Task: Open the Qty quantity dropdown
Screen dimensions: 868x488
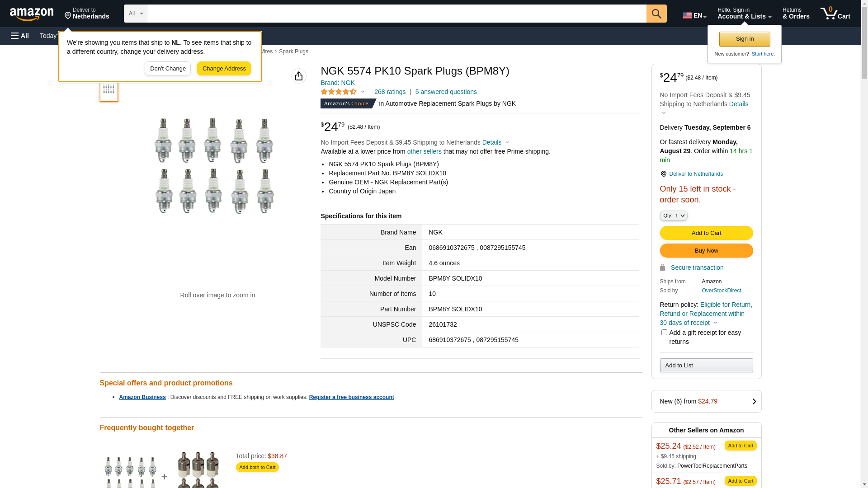Action: [x=674, y=216]
